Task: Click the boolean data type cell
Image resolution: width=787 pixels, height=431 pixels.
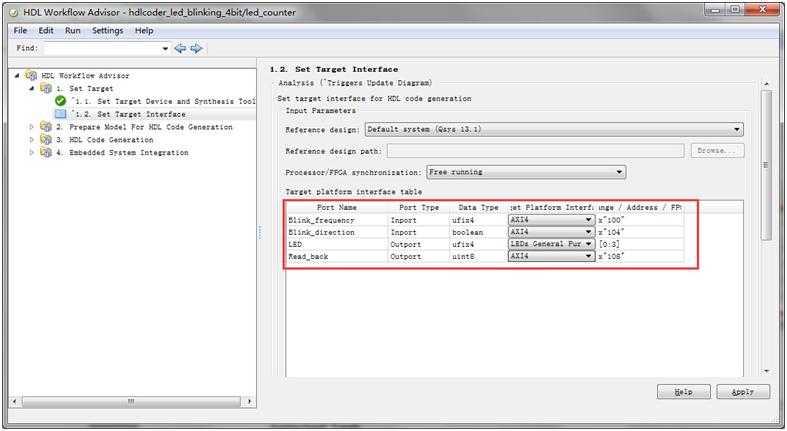Action: [x=479, y=232]
